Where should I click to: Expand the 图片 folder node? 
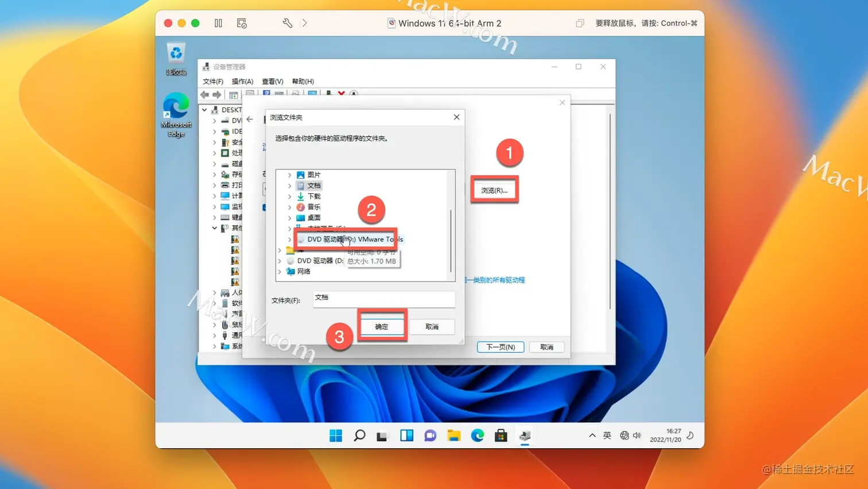tap(289, 175)
